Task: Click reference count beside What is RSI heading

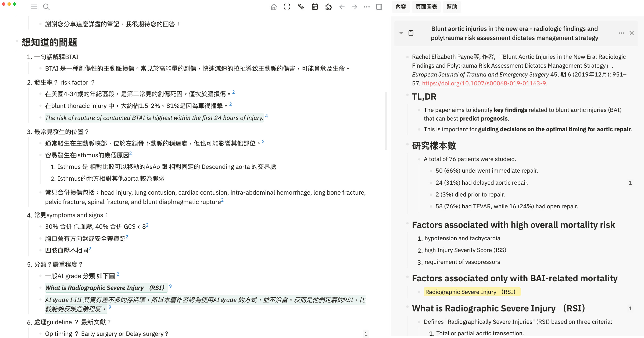Action: tap(630, 308)
